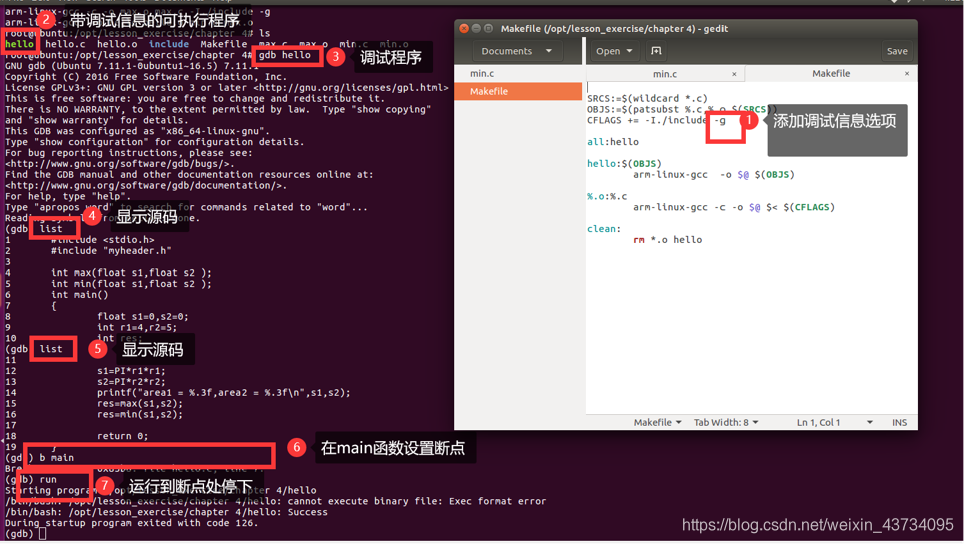964x544 pixels.
Task: Click the SRCS:=$(wildcard *.c) line in gedit
Action: click(x=647, y=98)
